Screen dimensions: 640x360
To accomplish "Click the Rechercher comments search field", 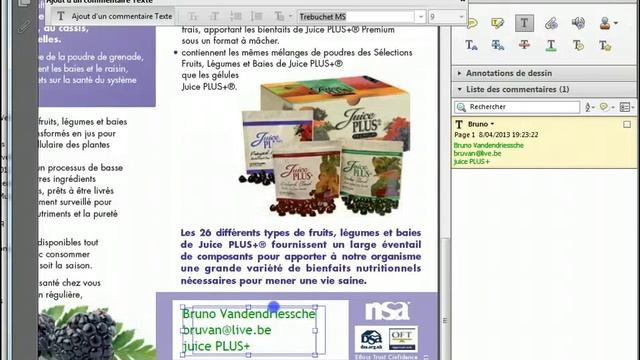I will pos(517,107).
